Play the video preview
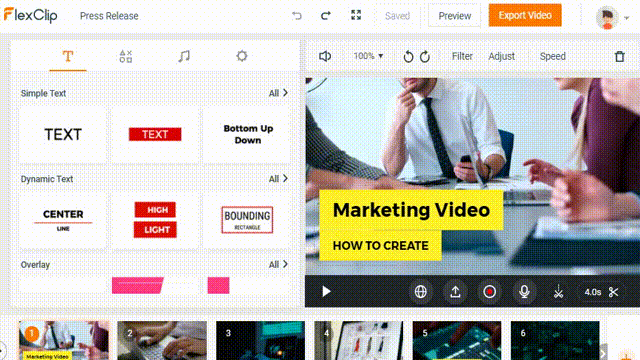640x360 pixels. pyautogui.click(x=326, y=291)
